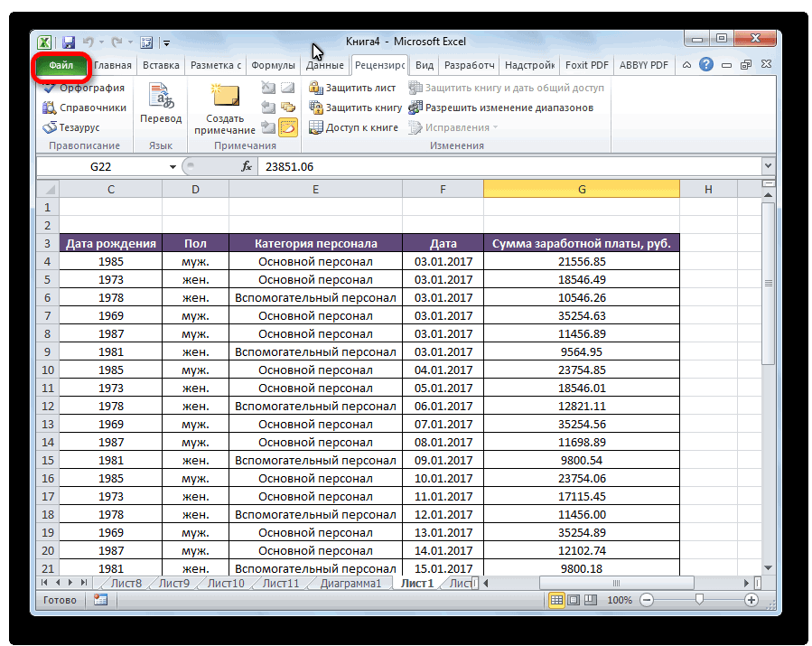
Task: Click the Next comment icon
Action: click(268, 126)
